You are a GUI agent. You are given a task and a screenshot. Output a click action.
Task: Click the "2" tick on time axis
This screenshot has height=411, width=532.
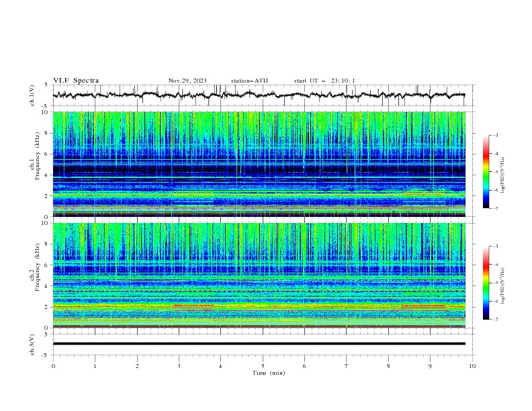click(137, 366)
